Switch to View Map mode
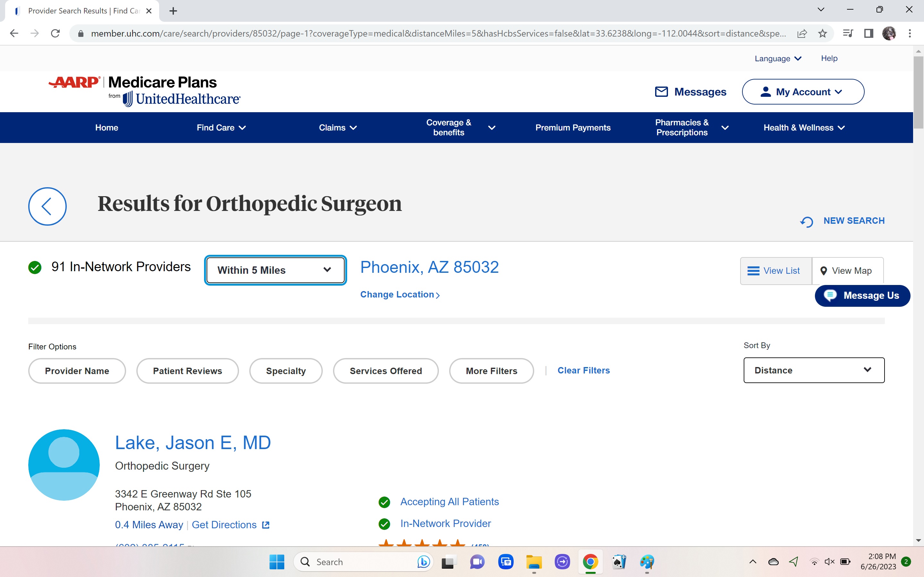 tap(847, 271)
